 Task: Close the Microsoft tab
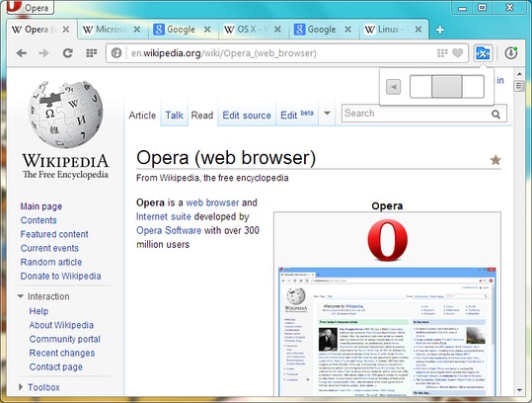(x=137, y=30)
